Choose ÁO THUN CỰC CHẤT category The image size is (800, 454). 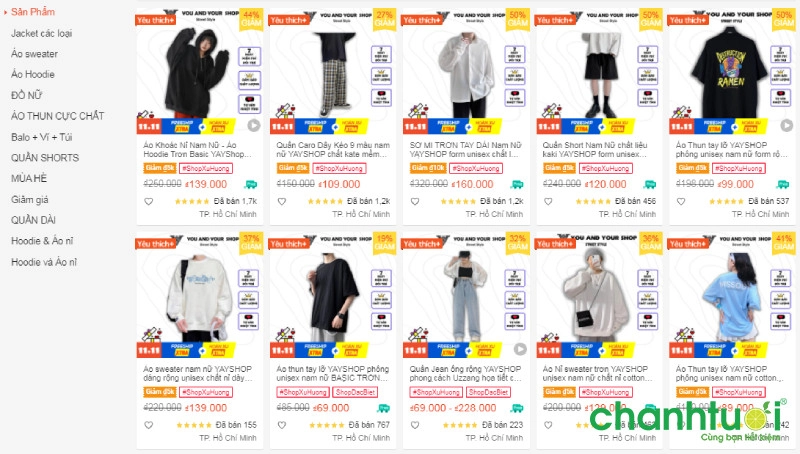click(x=57, y=116)
